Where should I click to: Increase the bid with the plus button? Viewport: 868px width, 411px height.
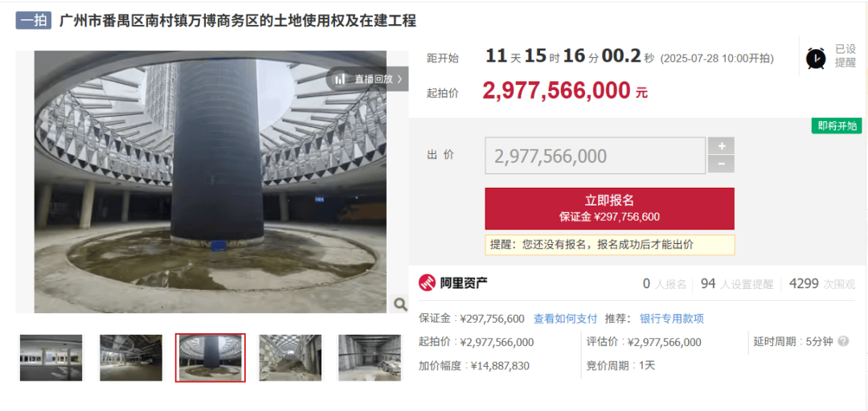(x=721, y=146)
